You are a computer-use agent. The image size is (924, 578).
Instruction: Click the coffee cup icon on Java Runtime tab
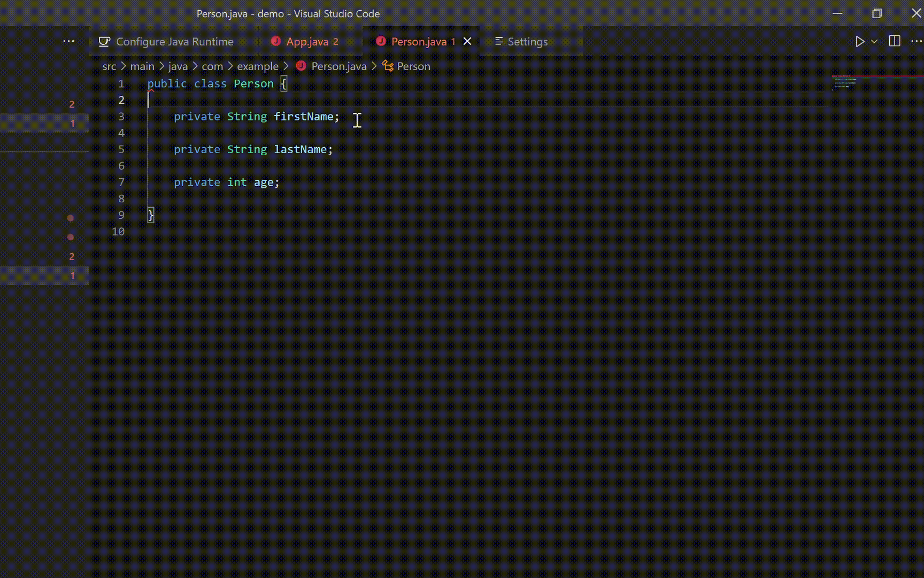click(x=104, y=42)
